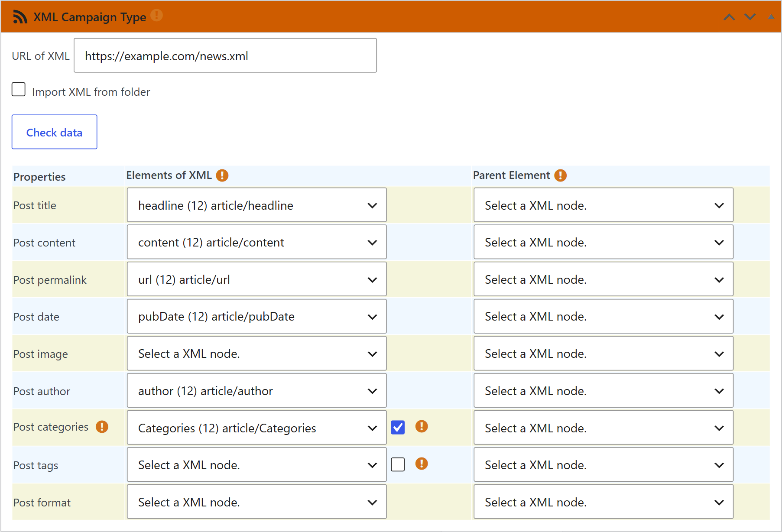Collapse panel using small triangle toggle

click(x=771, y=17)
